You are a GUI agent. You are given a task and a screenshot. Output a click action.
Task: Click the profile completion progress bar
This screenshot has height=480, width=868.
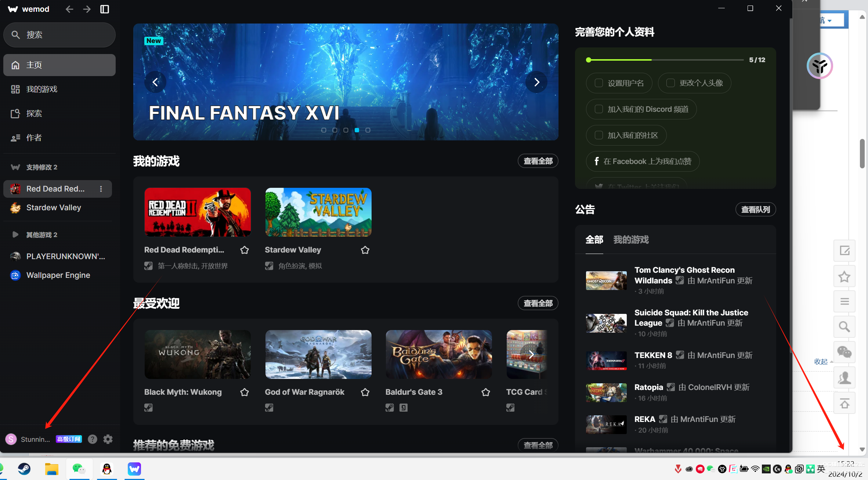(666, 60)
